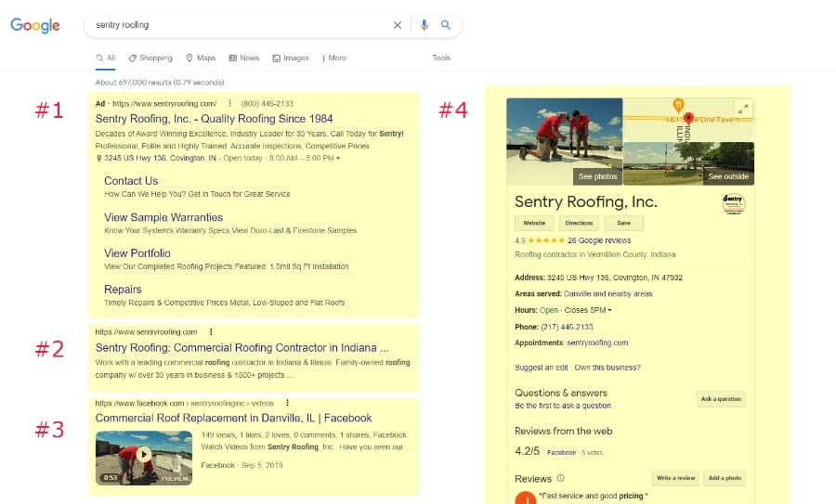Screen dimensions: 836x504
Task: Expand ad opening hours dropdown arrow
Action: tap(337, 158)
